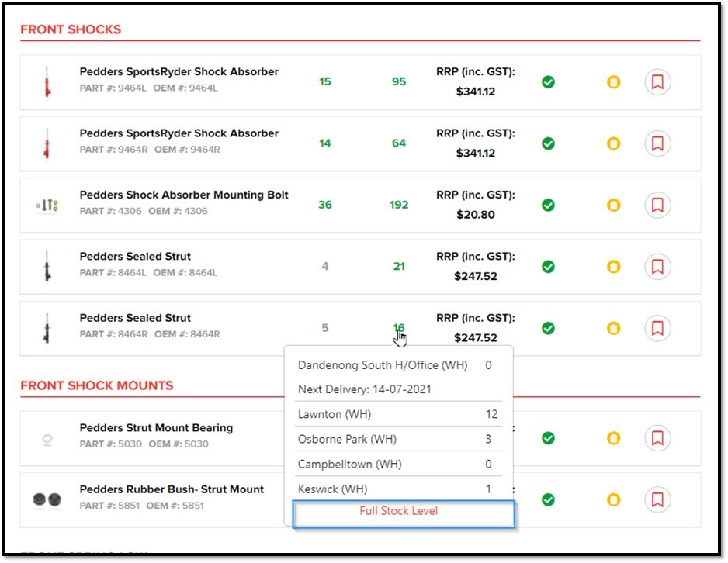Select Campbelltown (WH) stock row

(x=398, y=465)
